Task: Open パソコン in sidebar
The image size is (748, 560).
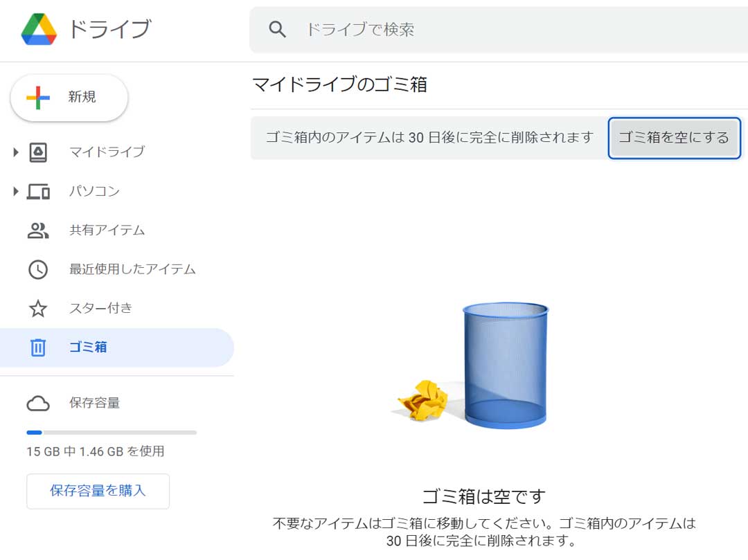Action: click(94, 192)
